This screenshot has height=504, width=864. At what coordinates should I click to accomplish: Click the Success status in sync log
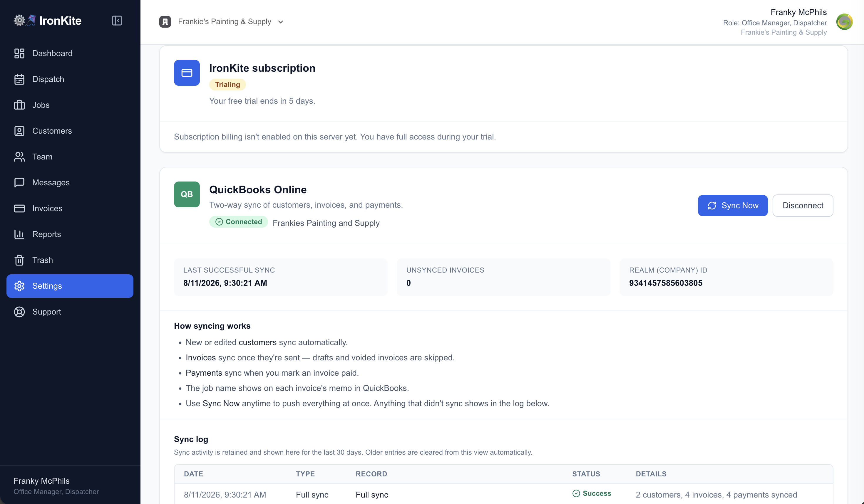point(592,493)
